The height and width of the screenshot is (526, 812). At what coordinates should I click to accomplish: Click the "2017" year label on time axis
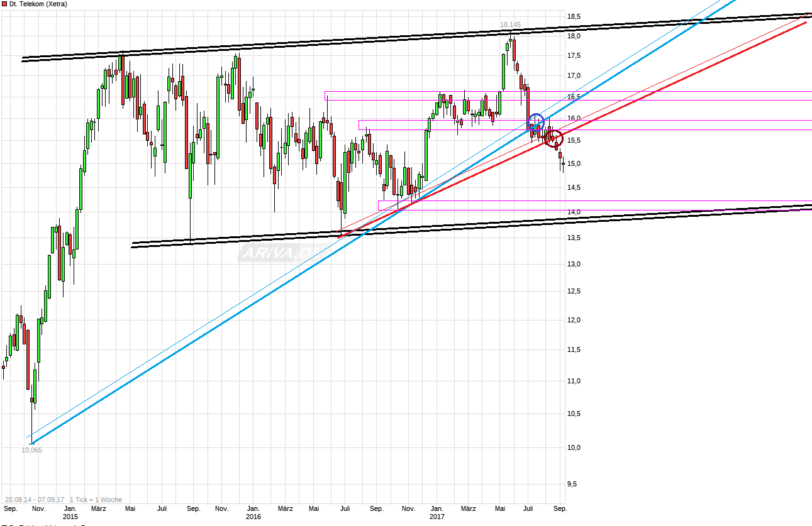point(437,517)
